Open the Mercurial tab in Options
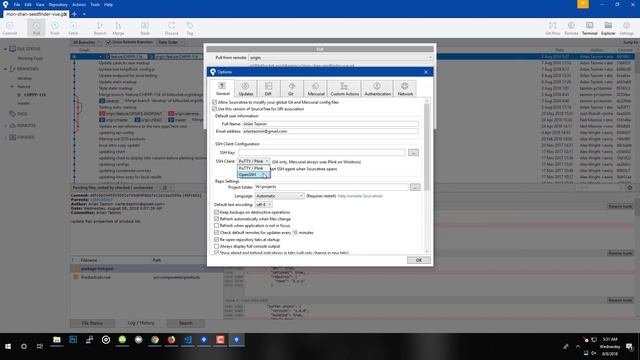640x360 pixels. [316, 89]
